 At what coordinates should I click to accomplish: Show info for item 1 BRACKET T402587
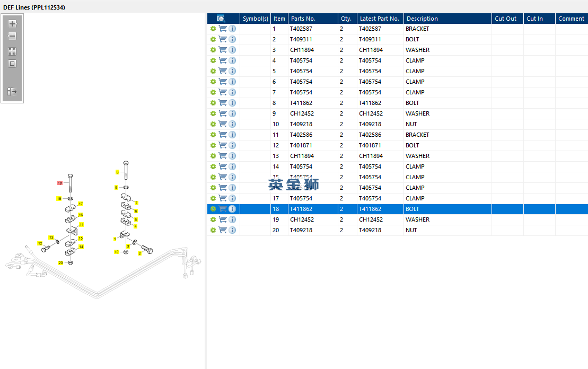(232, 29)
